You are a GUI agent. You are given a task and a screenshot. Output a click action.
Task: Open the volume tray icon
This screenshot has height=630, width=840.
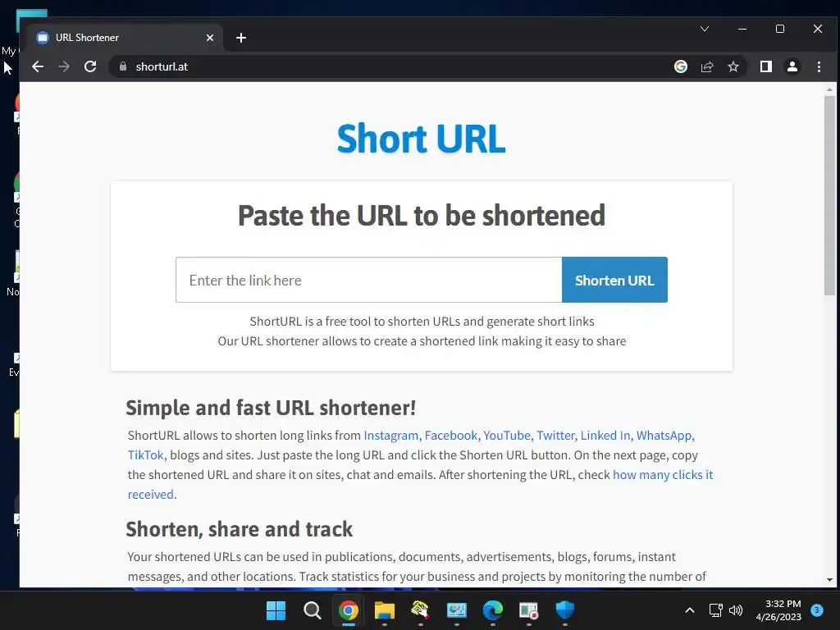pyautogui.click(x=736, y=610)
